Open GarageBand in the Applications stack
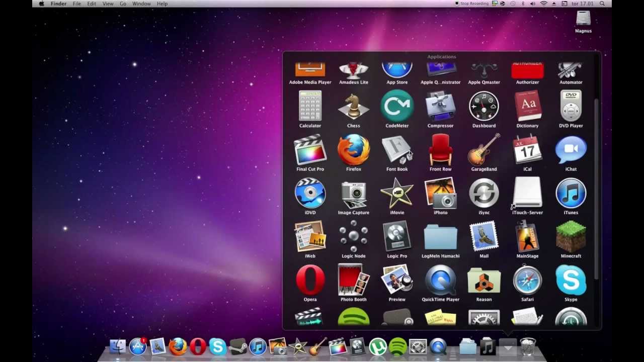The width and height of the screenshot is (644, 362). [484, 150]
